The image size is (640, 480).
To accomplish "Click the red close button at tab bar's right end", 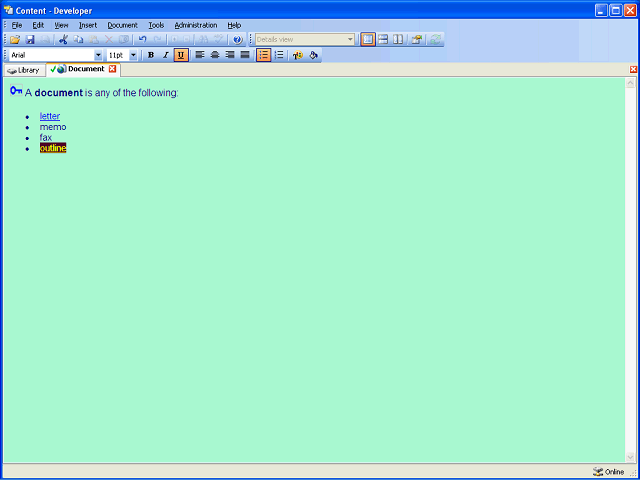I will (x=633, y=69).
